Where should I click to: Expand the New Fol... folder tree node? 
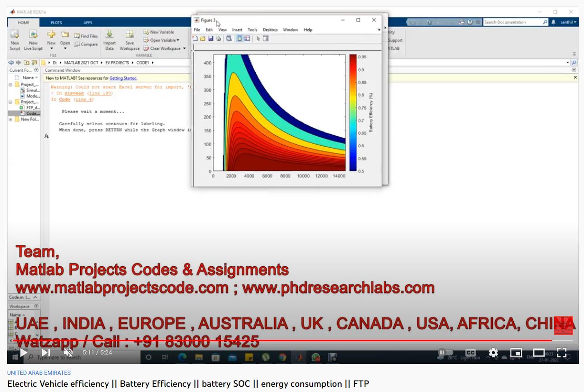point(10,120)
